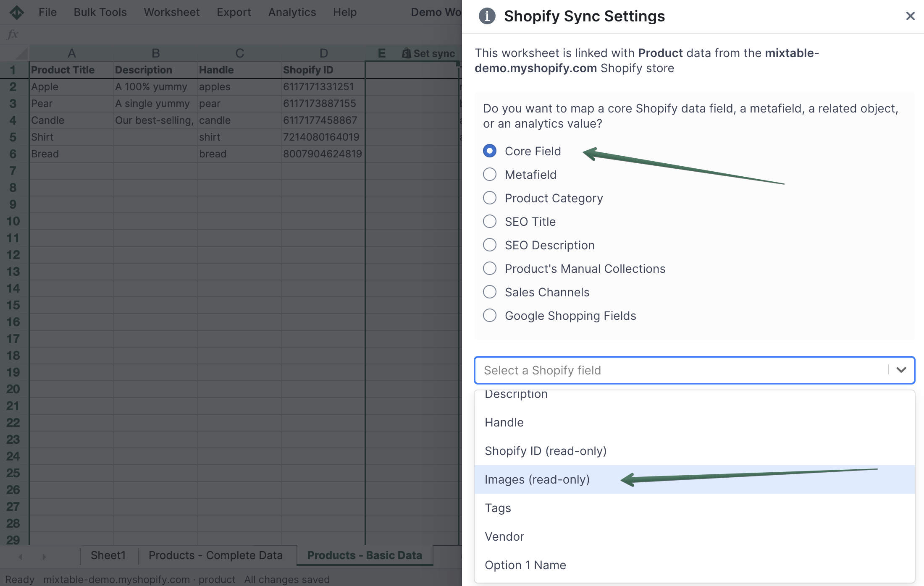Select Product's Manual Collections radio option

pyautogui.click(x=490, y=269)
